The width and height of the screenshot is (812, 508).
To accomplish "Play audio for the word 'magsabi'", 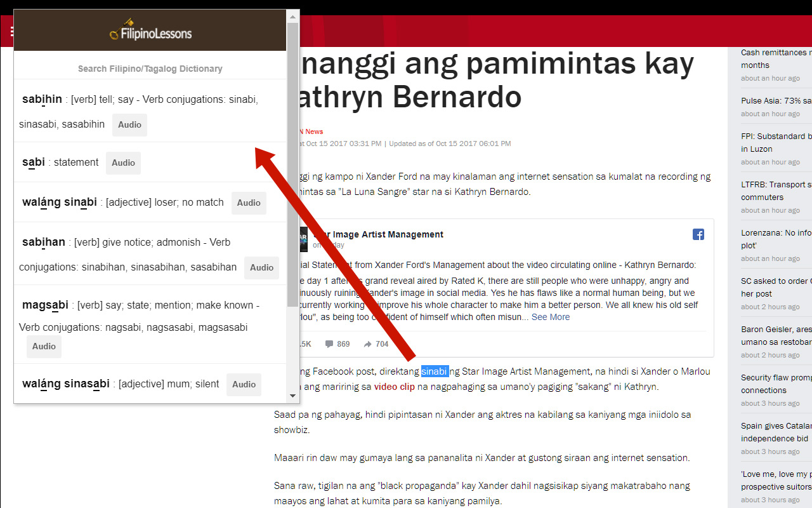I will coord(44,346).
